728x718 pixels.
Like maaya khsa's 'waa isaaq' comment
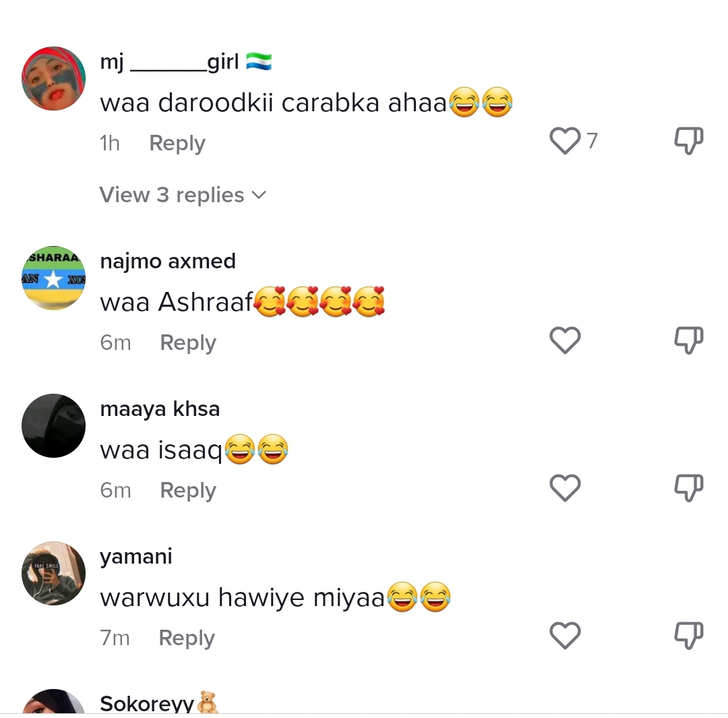pyautogui.click(x=565, y=487)
